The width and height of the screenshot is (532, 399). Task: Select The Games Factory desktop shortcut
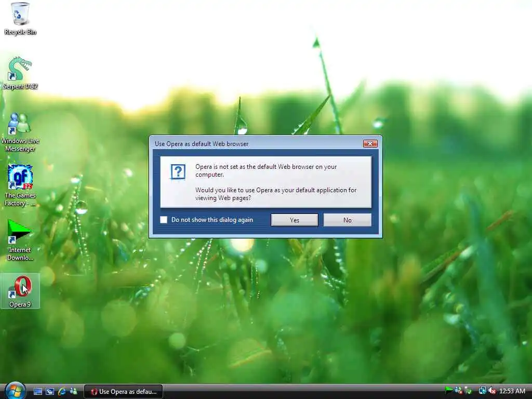20,185
